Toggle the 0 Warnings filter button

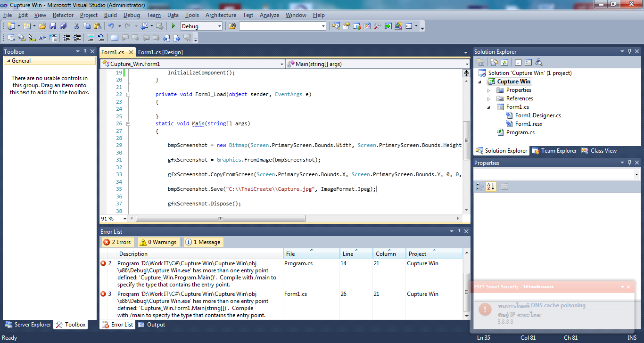159,242
